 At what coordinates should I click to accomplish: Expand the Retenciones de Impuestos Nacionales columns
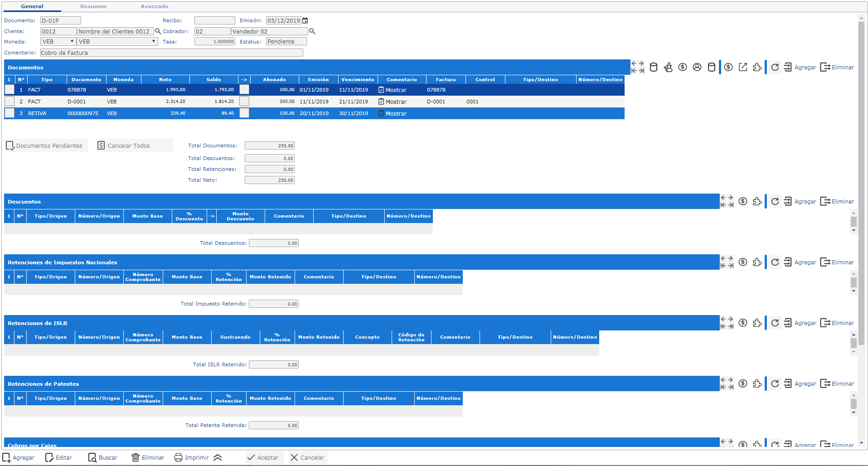click(x=727, y=262)
